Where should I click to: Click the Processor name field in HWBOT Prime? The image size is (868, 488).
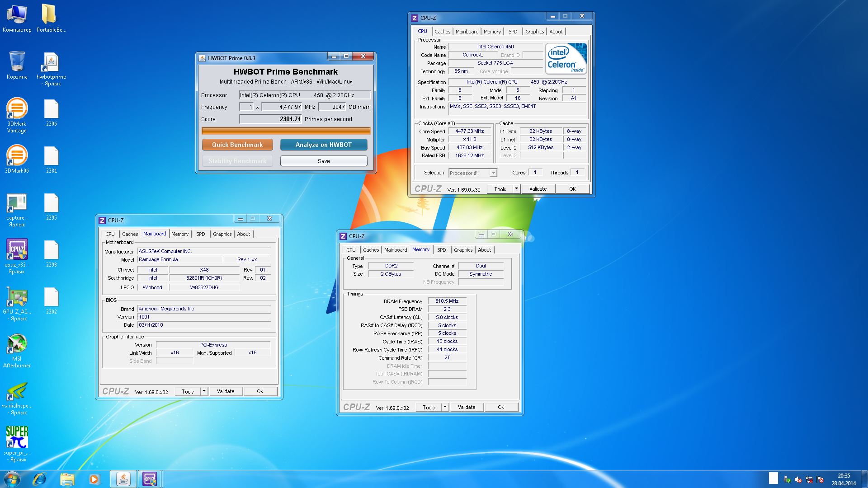click(305, 95)
